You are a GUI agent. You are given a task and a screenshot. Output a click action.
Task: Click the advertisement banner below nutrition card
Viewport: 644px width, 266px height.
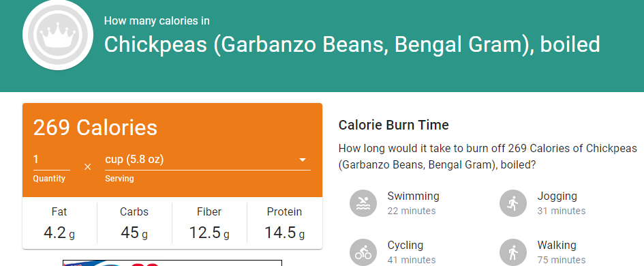(x=172, y=263)
